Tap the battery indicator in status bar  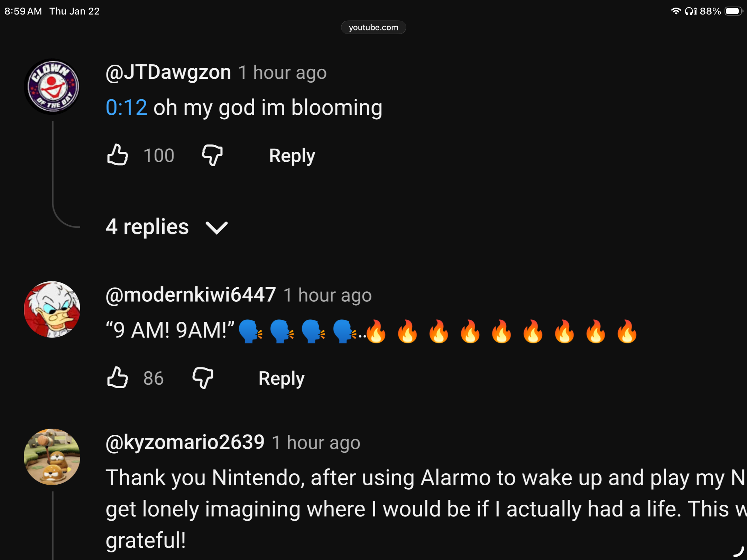point(733,11)
